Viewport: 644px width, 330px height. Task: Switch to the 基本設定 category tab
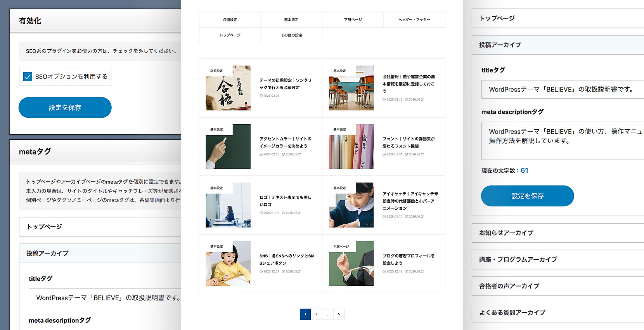pos(291,20)
